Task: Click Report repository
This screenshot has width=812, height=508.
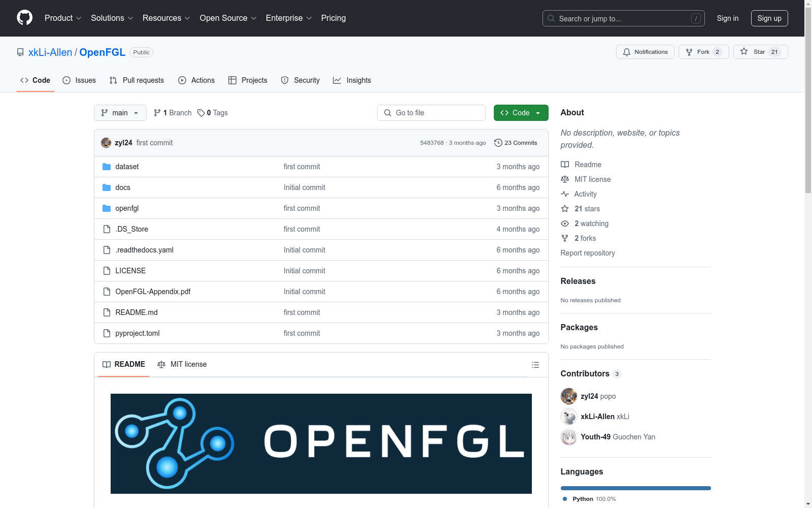Action: (x=588, y=253)
